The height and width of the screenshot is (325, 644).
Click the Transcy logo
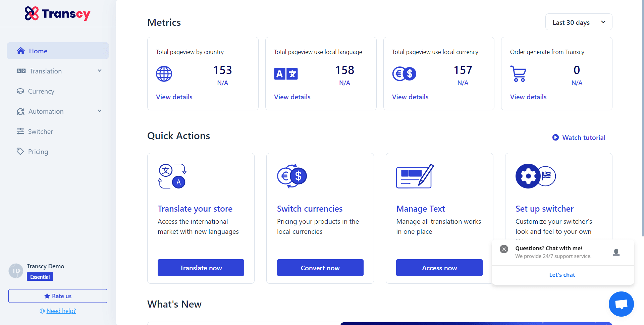57,14
